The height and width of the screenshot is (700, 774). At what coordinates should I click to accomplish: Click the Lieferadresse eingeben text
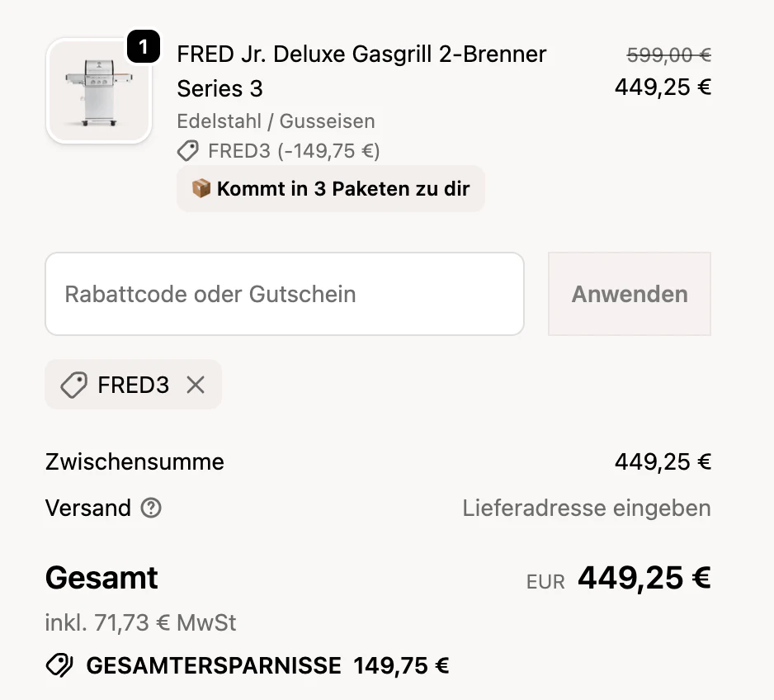(586, 508)
